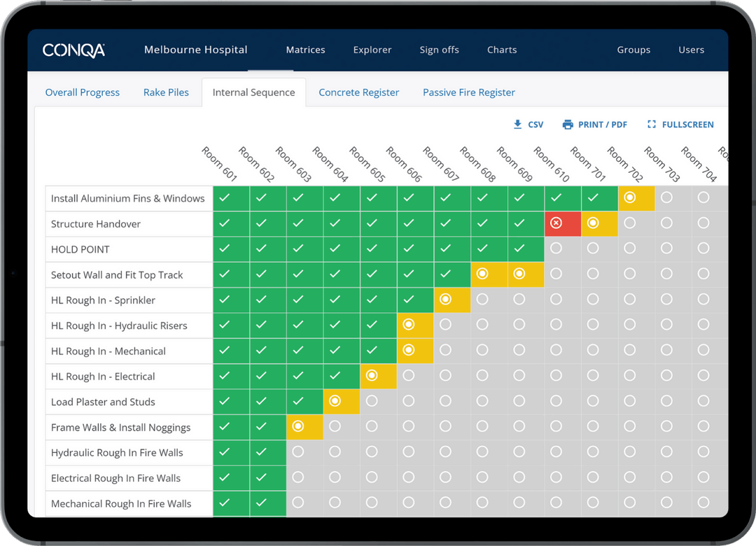Viewport: 756px width, 546px height.
Task: Switch to the Concrete Register tab
Action: (358, 92)
